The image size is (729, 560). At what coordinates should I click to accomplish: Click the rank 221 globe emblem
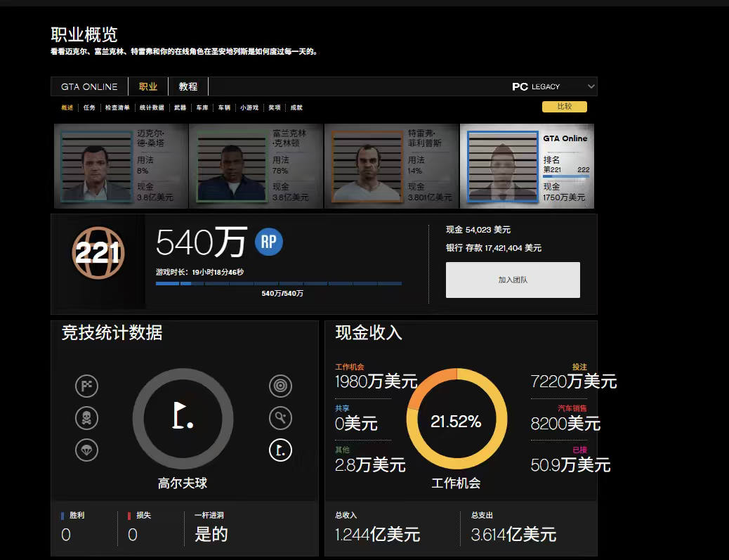click(98, 253)
